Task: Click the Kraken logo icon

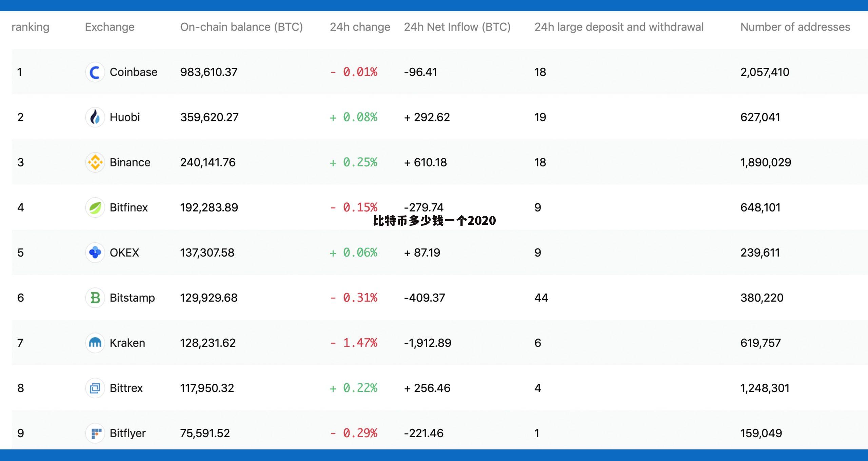Action: (95, 343)
